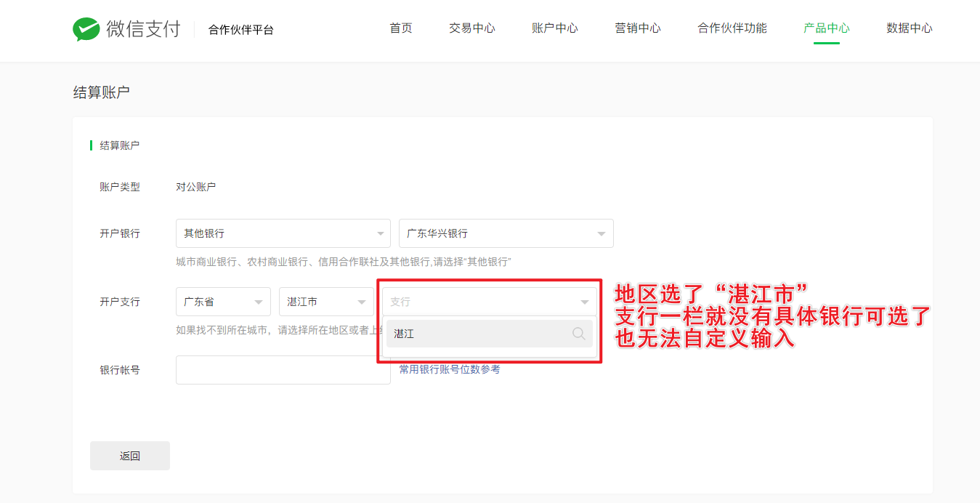This screenshot has width=980, height=503.
Task: Go to 账户中心 in navigation
Action: (555, 28)
